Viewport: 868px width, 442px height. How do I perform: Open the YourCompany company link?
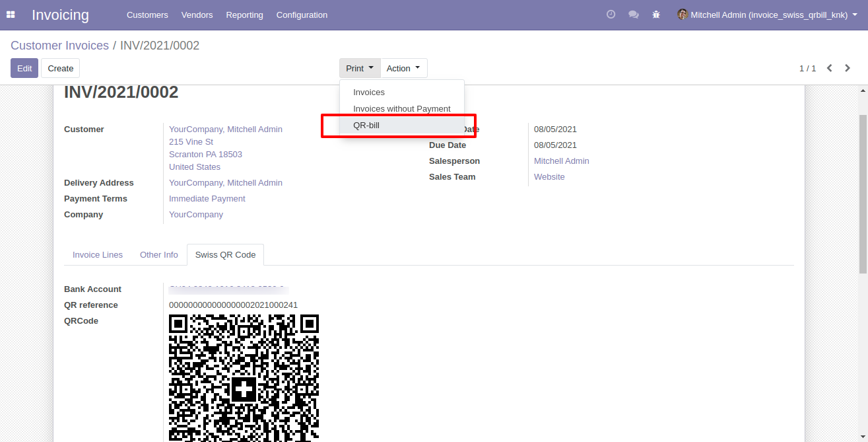click(x=196, y=215)
